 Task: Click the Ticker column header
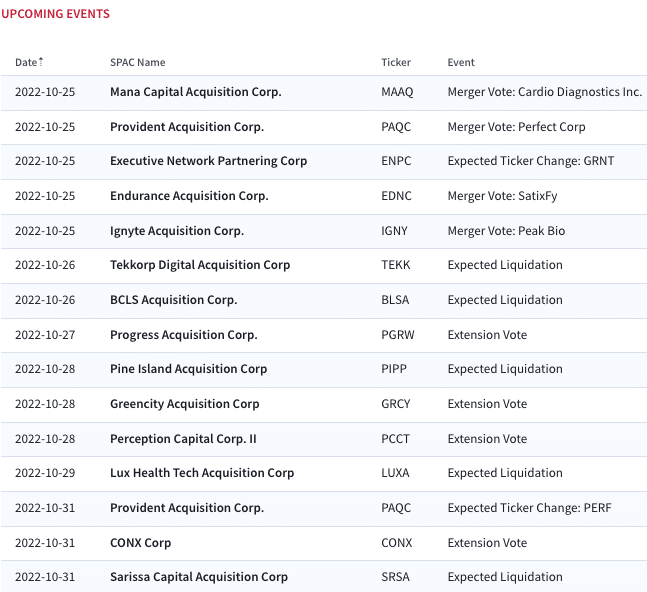click(396, 62)
